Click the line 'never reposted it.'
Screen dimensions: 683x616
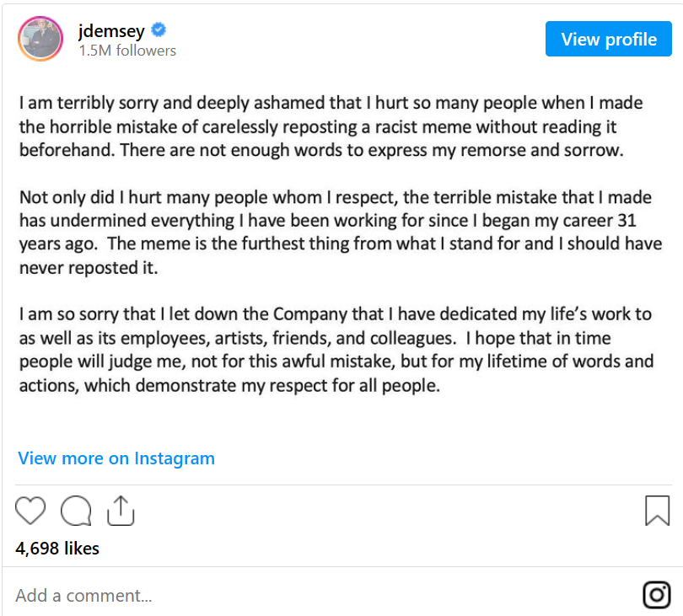(89, 268)
